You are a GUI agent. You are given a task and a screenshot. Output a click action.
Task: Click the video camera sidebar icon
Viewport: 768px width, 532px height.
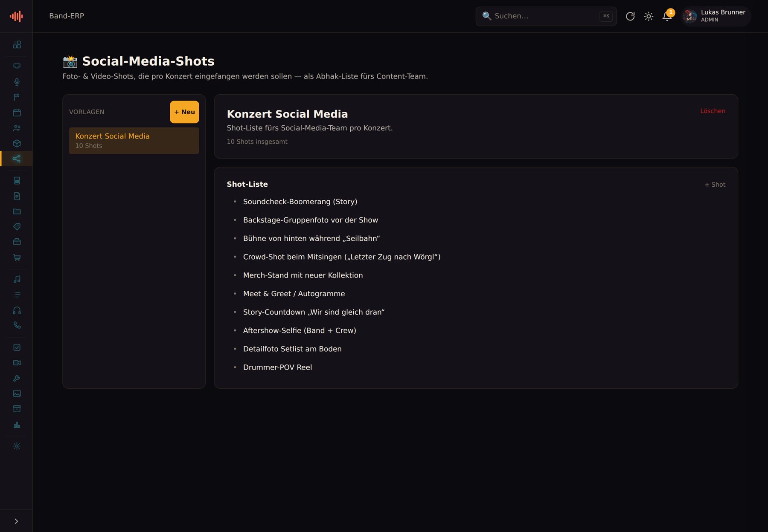click(17, 363)
